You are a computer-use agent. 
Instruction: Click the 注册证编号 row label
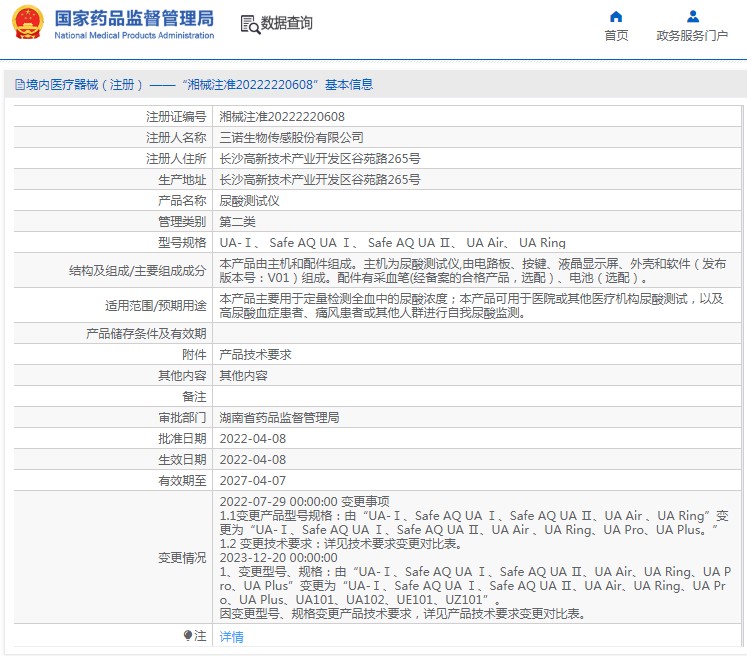176,117
